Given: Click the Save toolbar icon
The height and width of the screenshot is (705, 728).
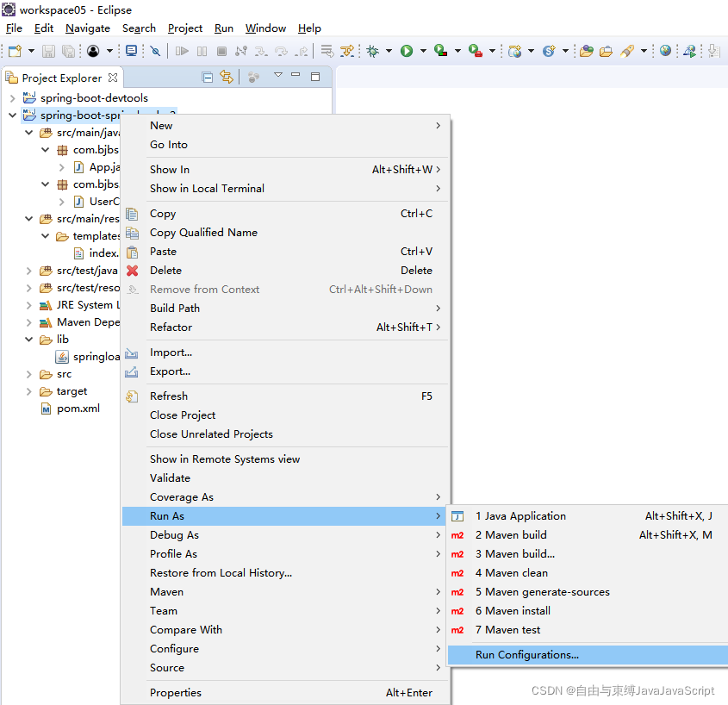Looking at the screenshot, I should coord(48,51).
